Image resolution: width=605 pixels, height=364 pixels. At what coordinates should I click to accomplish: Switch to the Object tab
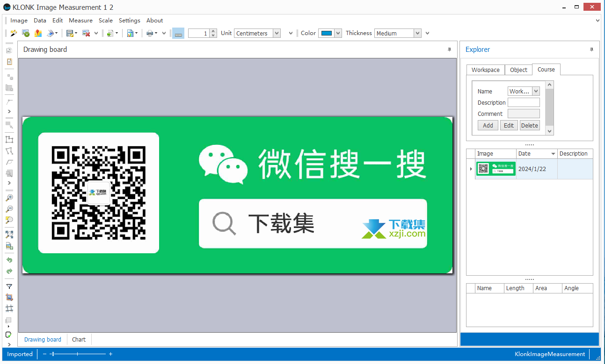point(518,70)
